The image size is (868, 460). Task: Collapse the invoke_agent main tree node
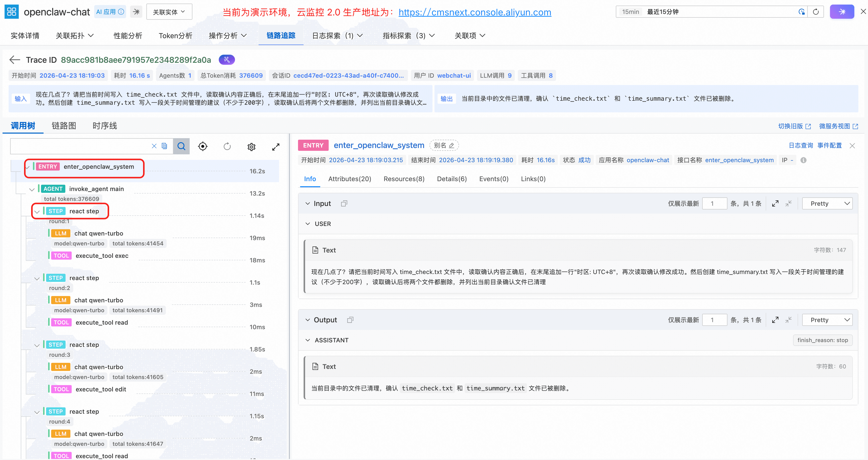(32, 189)
